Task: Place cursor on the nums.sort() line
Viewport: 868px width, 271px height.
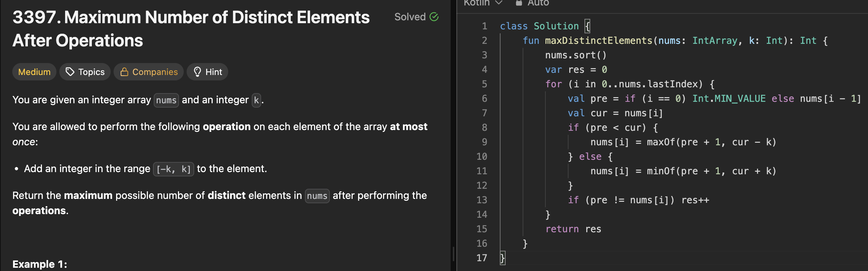Action: tap(575, 55)
